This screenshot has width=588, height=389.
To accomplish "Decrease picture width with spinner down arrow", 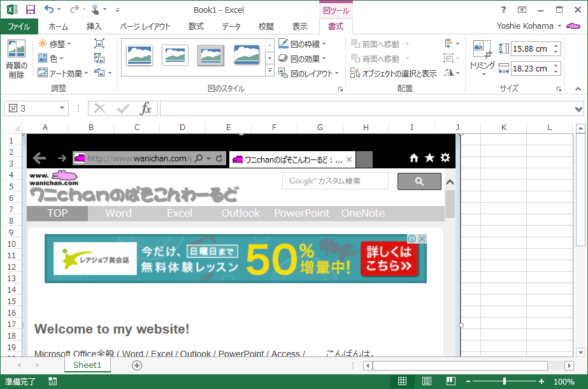I will click(x=556, y=71).
